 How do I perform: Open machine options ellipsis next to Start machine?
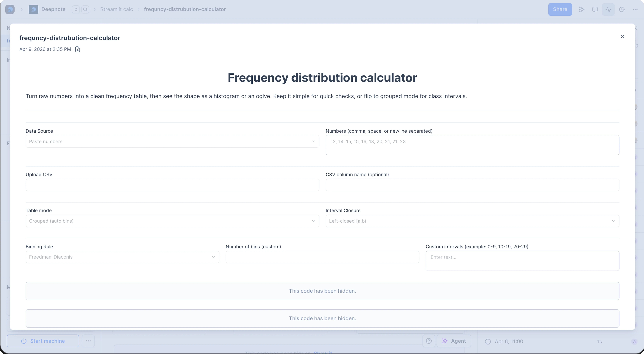88,341
